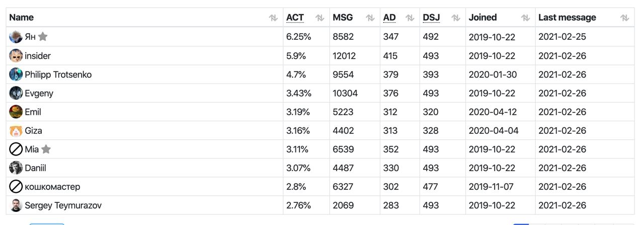The width and height of the screenshot is (644, 225).
Task: Click Sergey Teymurazov's avatar photo
Action: point(16,205)
